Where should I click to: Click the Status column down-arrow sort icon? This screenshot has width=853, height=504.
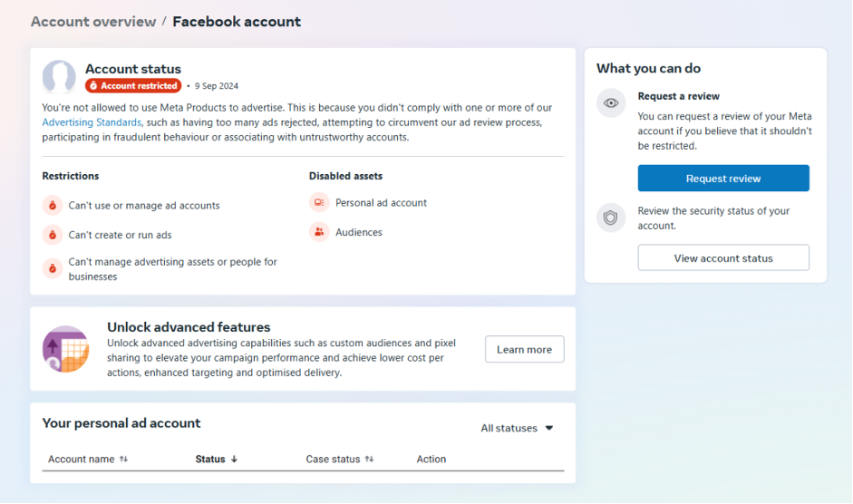234,459
